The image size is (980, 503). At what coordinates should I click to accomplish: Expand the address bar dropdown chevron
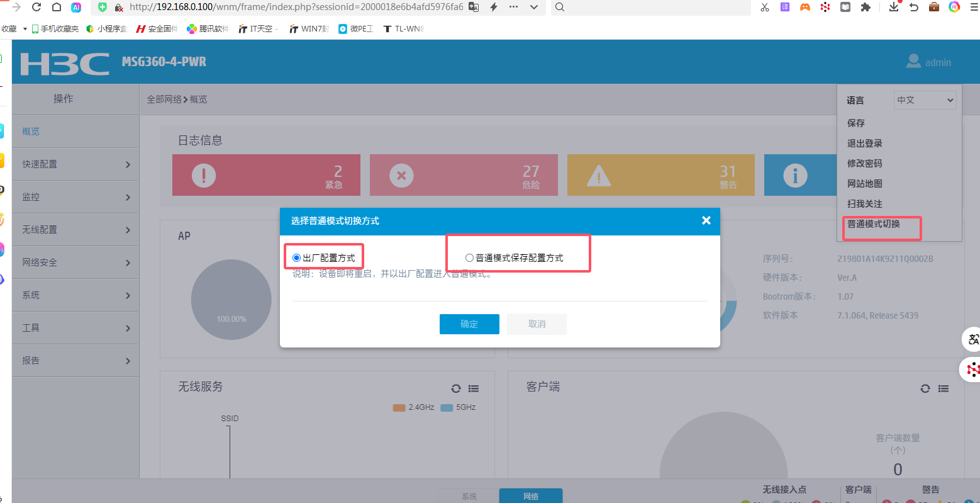[x=534, y=8]
